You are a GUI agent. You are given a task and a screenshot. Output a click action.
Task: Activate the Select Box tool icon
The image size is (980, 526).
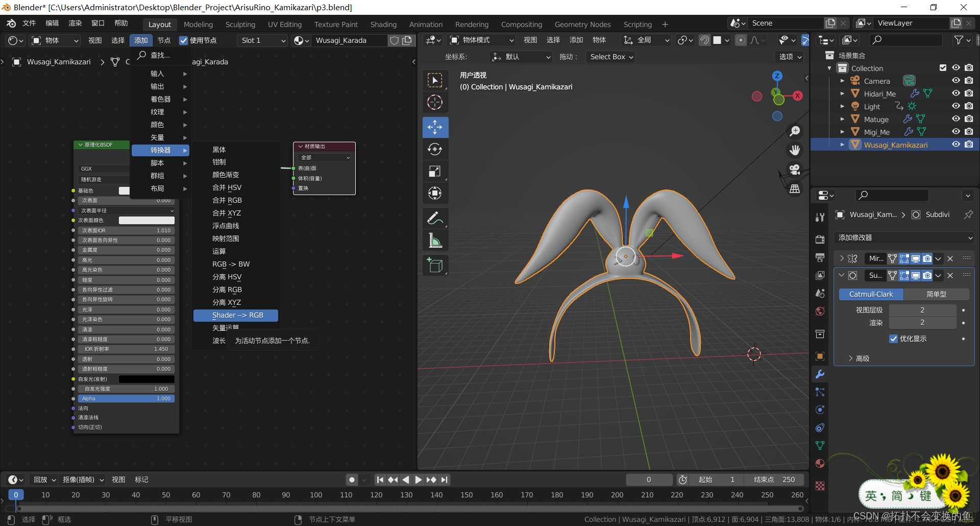[435, 80]
